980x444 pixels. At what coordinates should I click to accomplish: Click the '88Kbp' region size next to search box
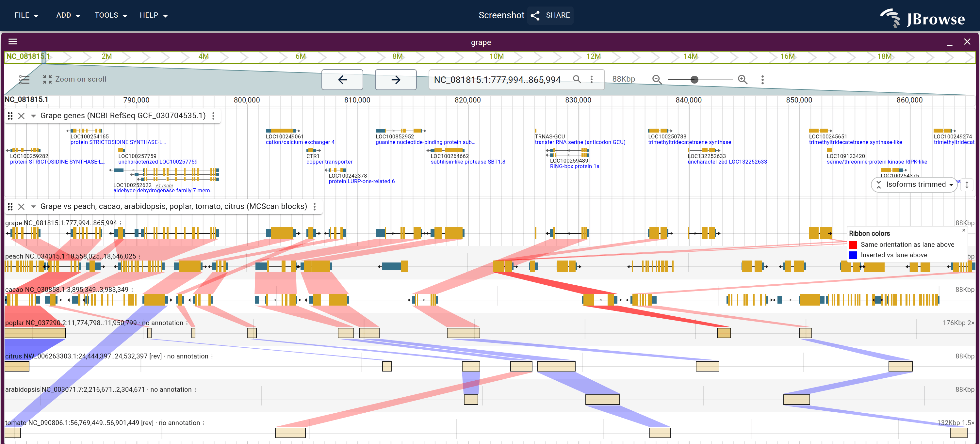click(x=624, y=79)
